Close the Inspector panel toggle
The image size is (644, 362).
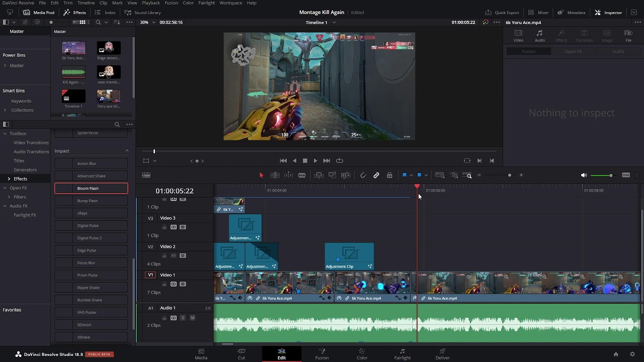pos(608,13)
